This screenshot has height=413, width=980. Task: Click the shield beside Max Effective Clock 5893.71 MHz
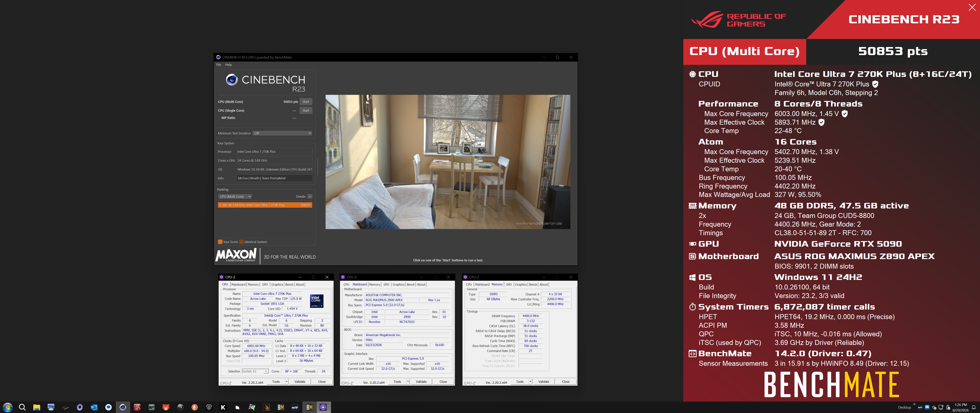(821, 122)
